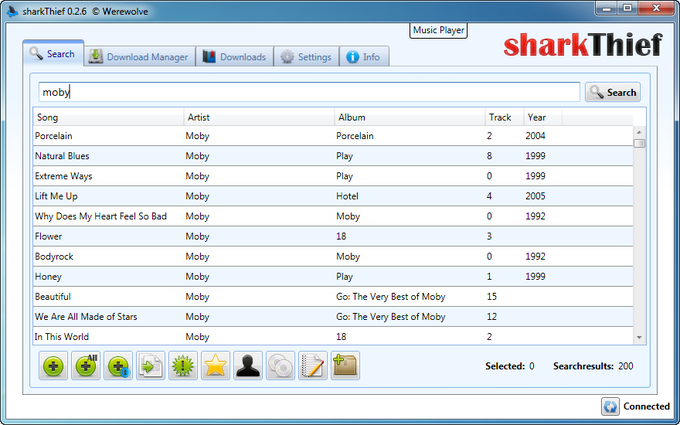
Task: Click the shark icon in the title bar
Action: [12, 11]
